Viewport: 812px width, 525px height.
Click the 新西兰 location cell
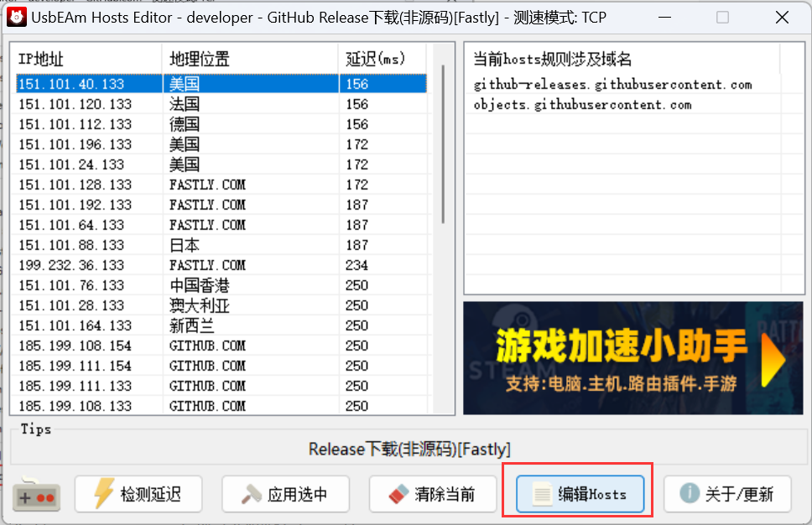tap(191, 325)
